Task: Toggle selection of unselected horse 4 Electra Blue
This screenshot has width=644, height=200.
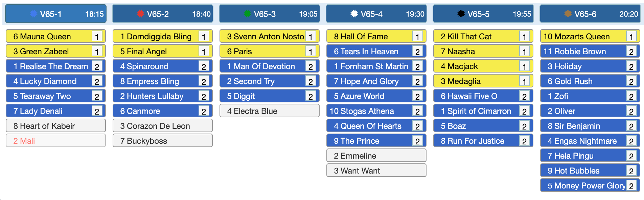Action: 270,111
